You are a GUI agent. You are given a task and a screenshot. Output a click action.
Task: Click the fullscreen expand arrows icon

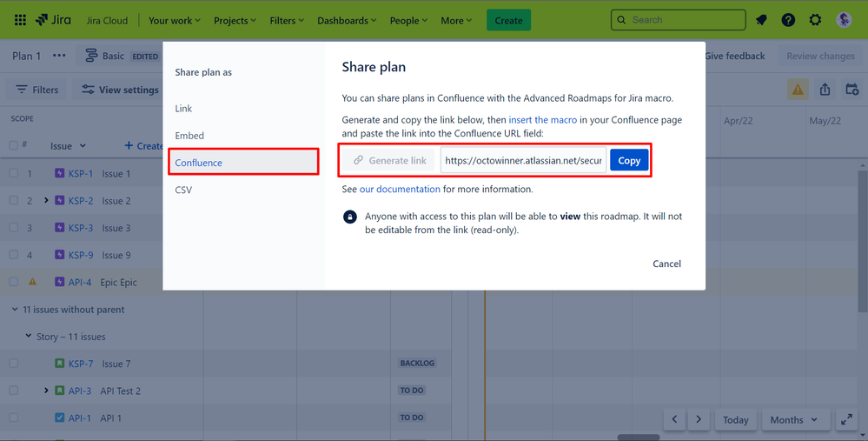click(846, 420)
